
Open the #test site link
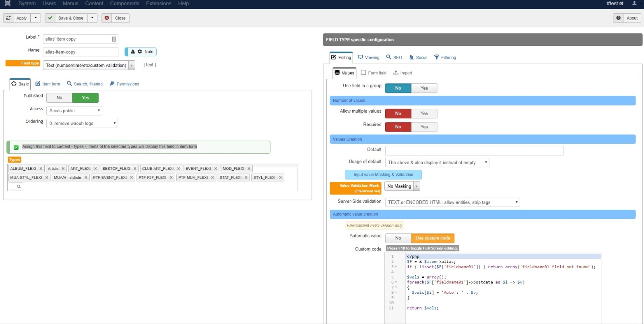pos(615,3)
